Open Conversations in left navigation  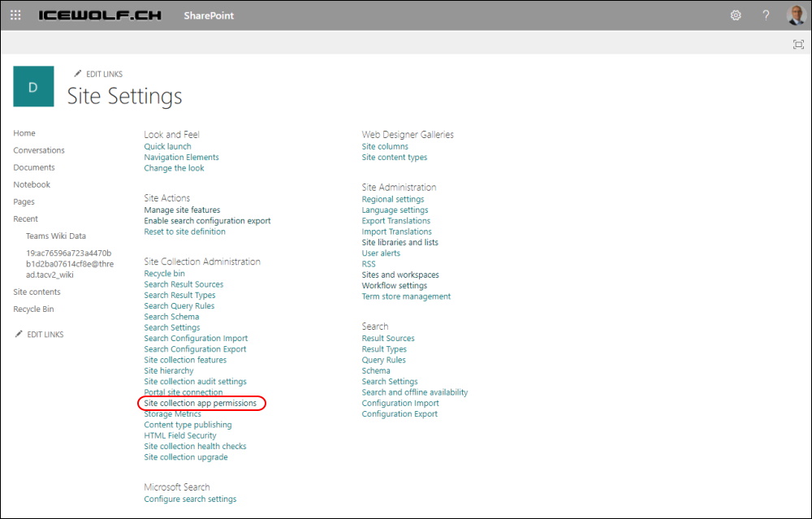[39, 150]
